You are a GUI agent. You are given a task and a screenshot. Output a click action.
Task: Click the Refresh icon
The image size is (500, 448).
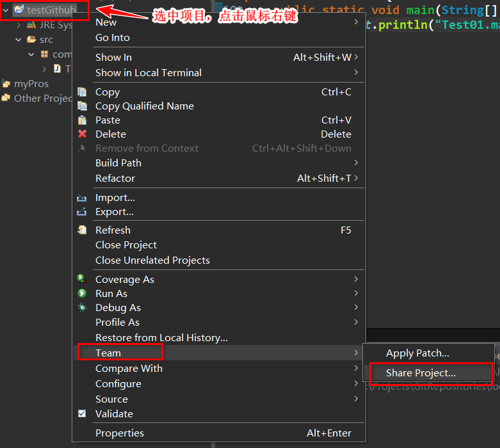(x=82, y=230)
